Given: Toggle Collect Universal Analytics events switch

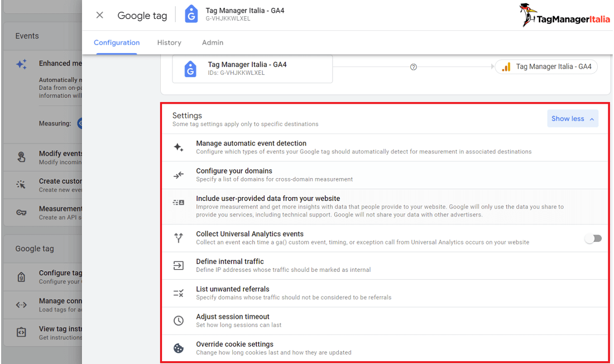Looking at the screenshot, I should point(593,238).
